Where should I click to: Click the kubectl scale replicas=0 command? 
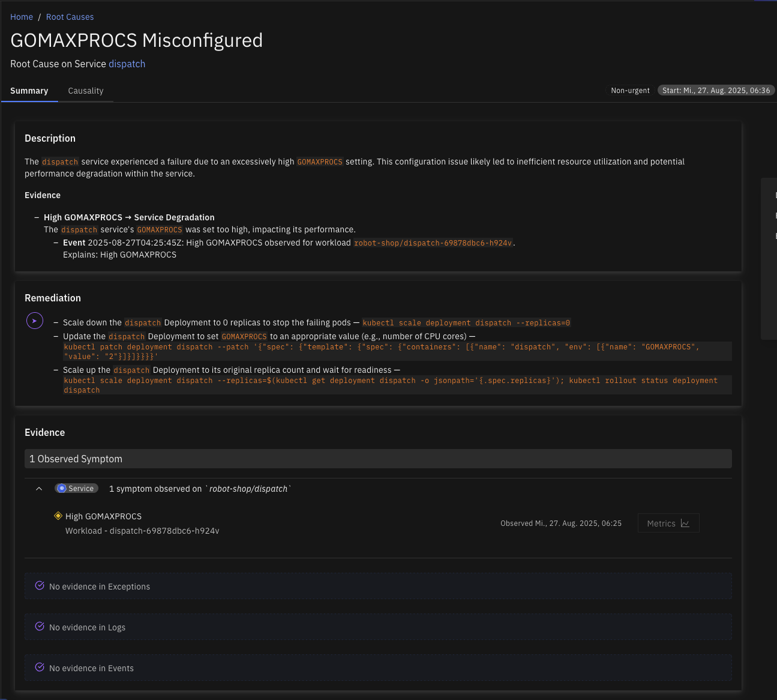click(x=466, y=323)
